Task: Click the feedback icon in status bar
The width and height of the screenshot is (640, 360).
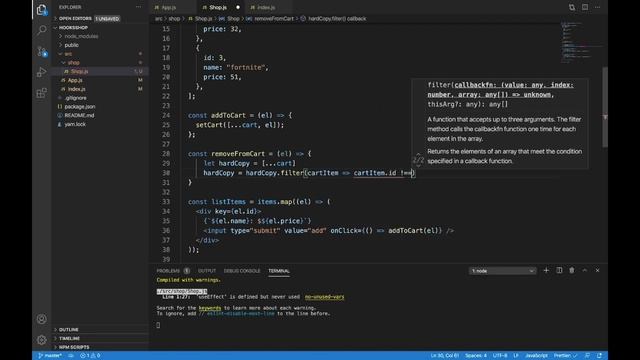Action: point(587,356)
